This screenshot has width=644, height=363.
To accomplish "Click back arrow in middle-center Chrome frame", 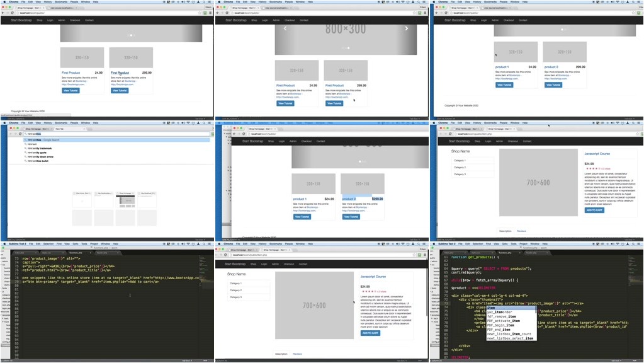I will (x=234, y=134).
